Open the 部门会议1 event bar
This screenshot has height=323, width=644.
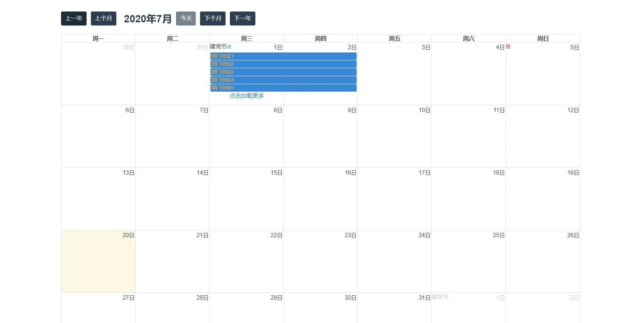tap(283, 56)
